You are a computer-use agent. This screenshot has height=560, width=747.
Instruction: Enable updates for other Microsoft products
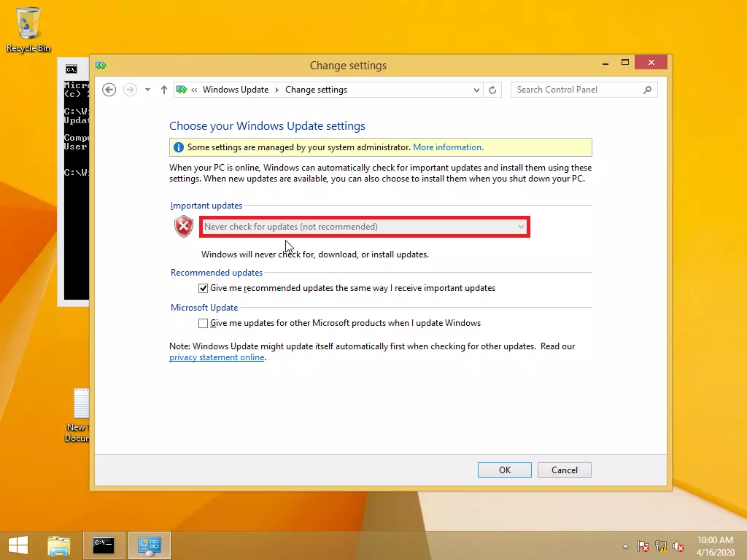(x=204, y=323)
